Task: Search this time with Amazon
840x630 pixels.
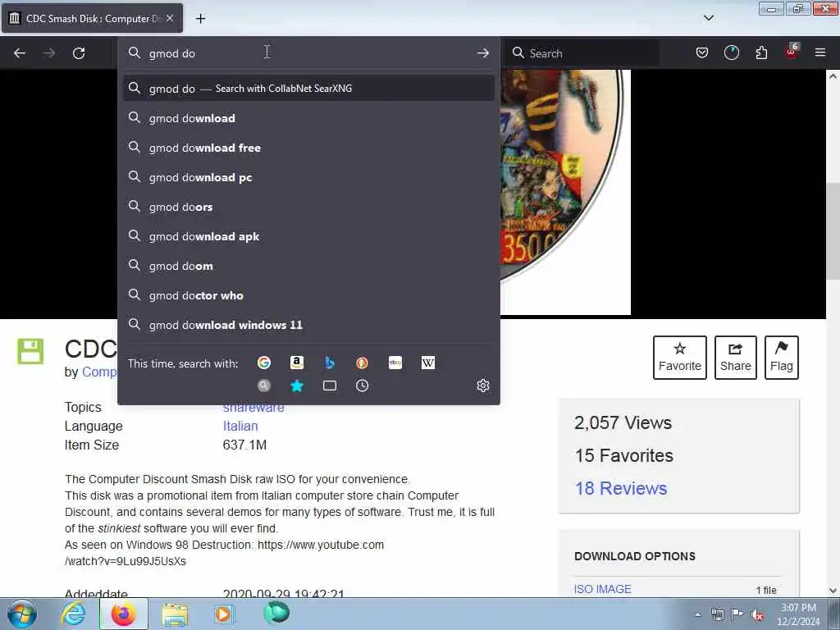Action: coord(297,363)
